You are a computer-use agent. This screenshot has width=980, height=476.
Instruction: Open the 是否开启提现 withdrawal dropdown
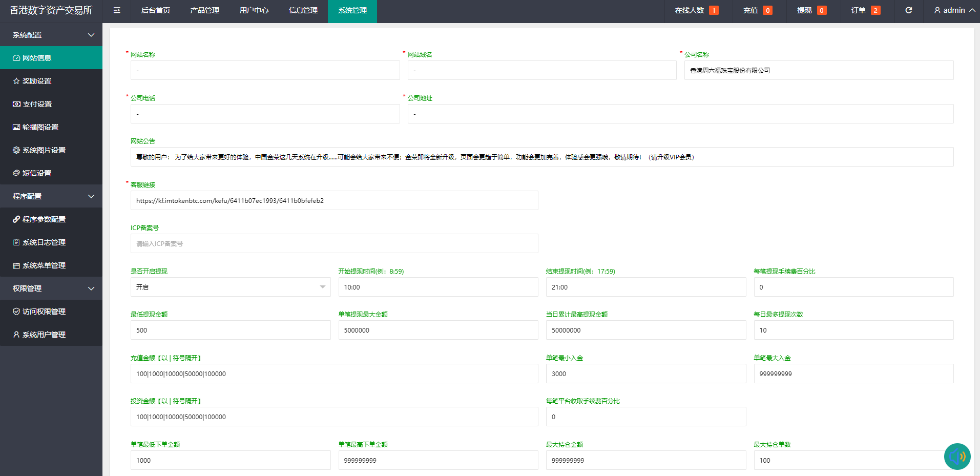tap(230, 287)
